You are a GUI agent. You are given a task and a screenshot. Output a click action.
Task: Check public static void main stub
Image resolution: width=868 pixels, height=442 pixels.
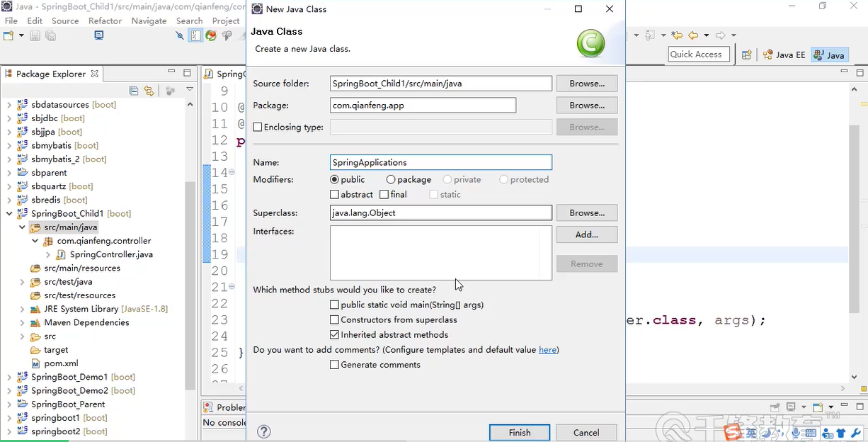tap(334, 305)
